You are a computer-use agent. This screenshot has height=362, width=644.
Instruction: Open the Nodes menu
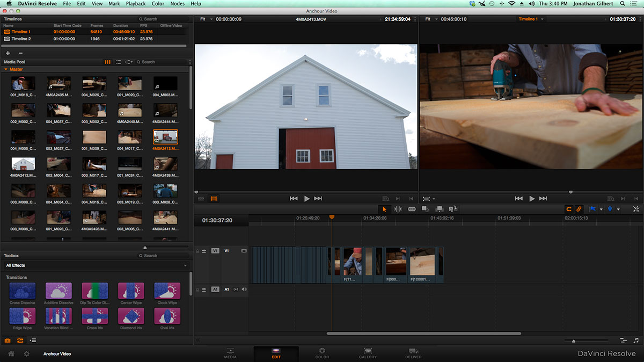tap(178, 4)
